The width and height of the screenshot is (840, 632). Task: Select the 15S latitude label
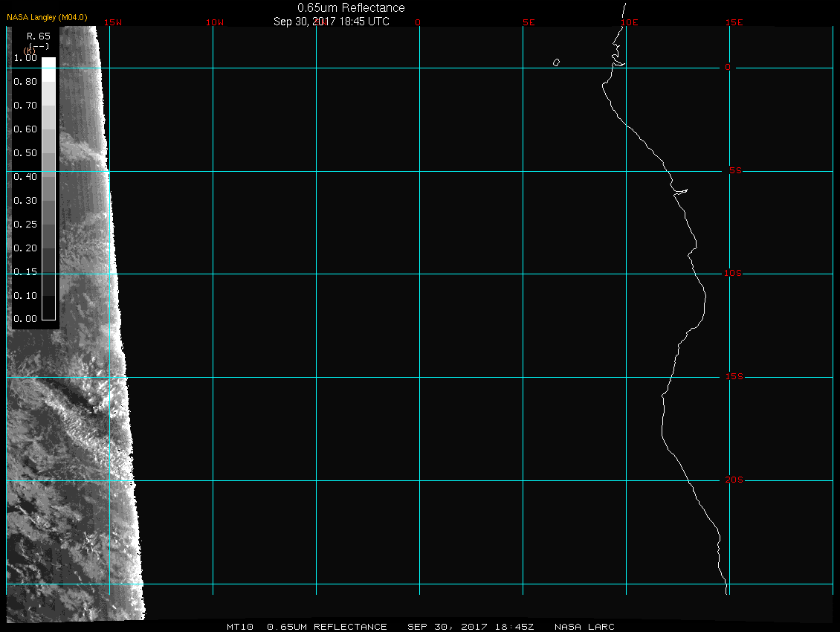(x=733, y=377)
